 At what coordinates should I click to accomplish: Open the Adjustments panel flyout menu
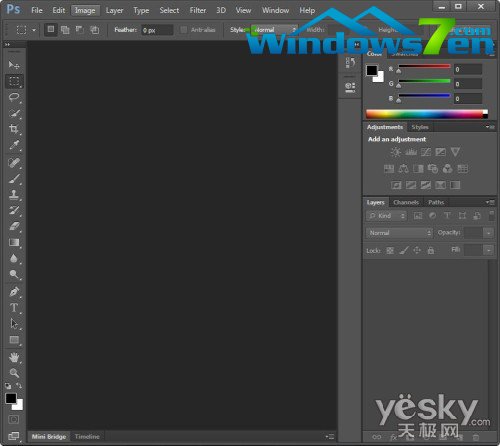click(x=490, y=127)
